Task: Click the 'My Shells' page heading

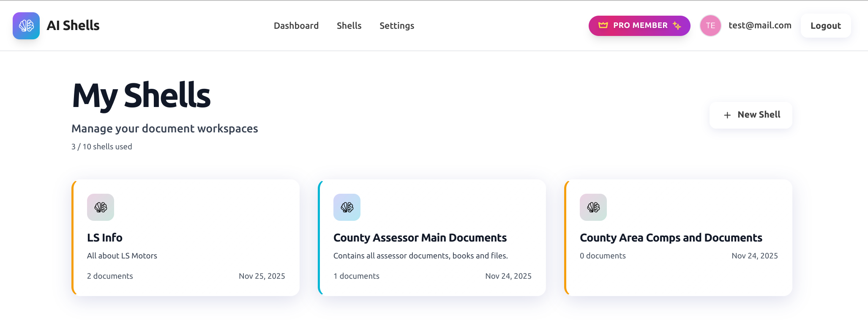Action: pos(142,96)
